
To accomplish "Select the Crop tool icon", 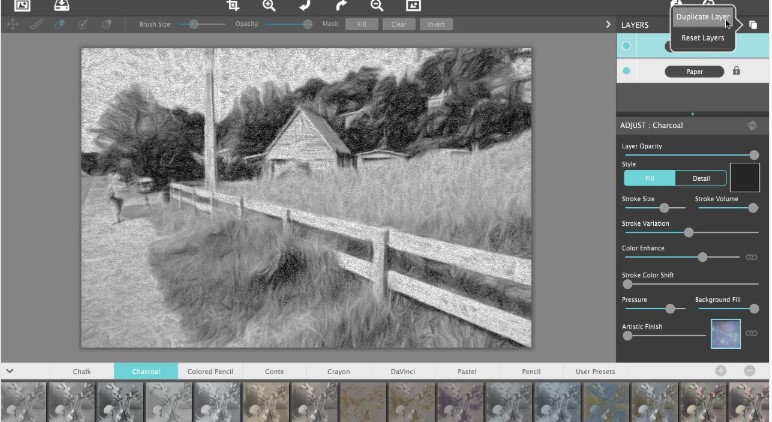I will pos(233,5).
